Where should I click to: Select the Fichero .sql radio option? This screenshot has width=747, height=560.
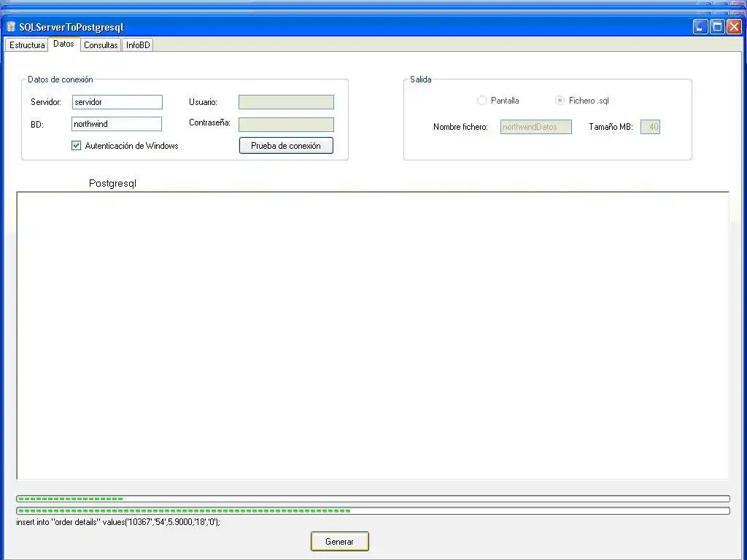click(560, 101)
